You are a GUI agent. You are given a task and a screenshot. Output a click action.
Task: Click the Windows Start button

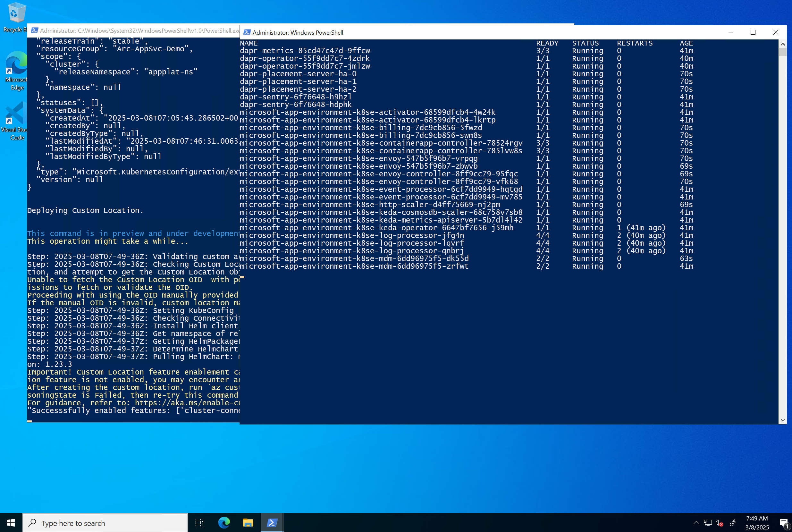point(11,523)
